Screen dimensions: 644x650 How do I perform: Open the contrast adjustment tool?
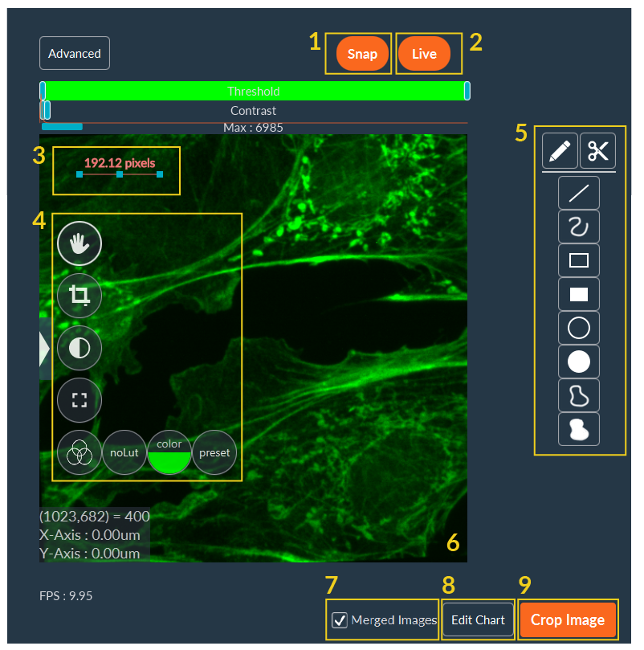[x=79, y=347]
